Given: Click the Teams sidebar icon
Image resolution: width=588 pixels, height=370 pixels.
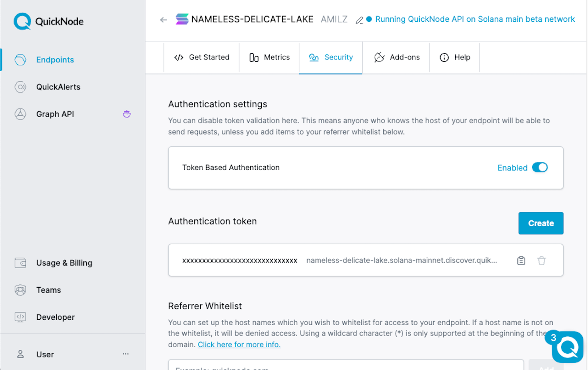Looking at the screenshot, I should pyautogui.click(x=20, y=290).
